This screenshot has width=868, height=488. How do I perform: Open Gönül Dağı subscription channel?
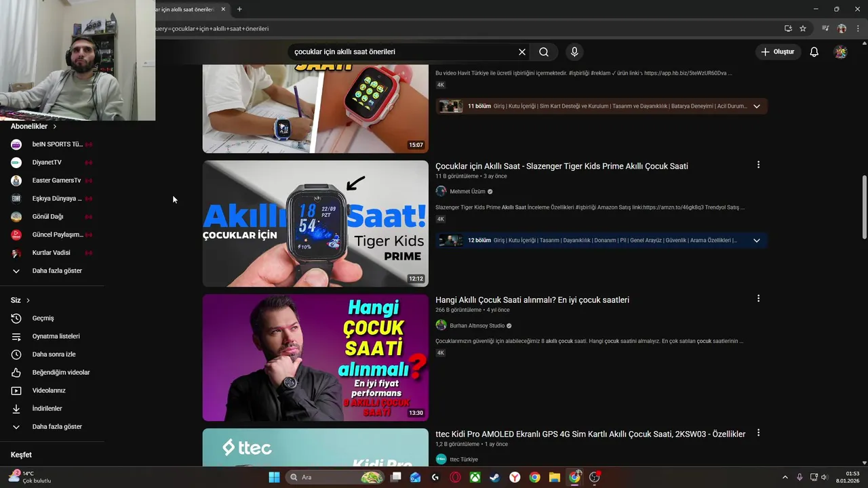tap(52, 216)
